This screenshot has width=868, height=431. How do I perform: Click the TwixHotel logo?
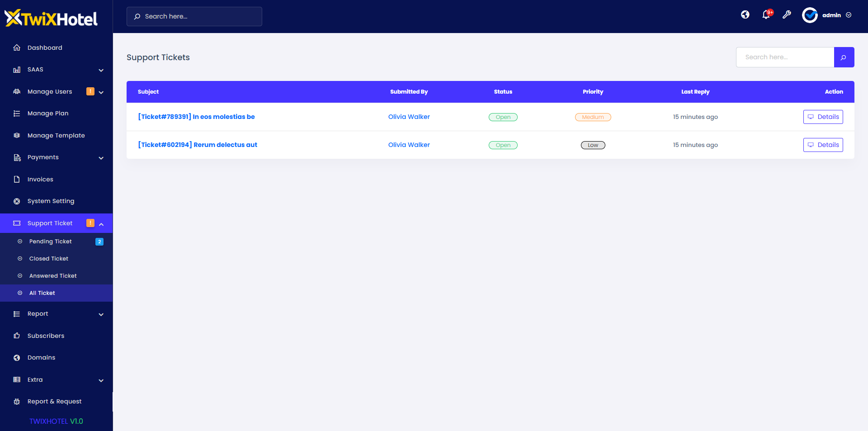tap(51, 18)
